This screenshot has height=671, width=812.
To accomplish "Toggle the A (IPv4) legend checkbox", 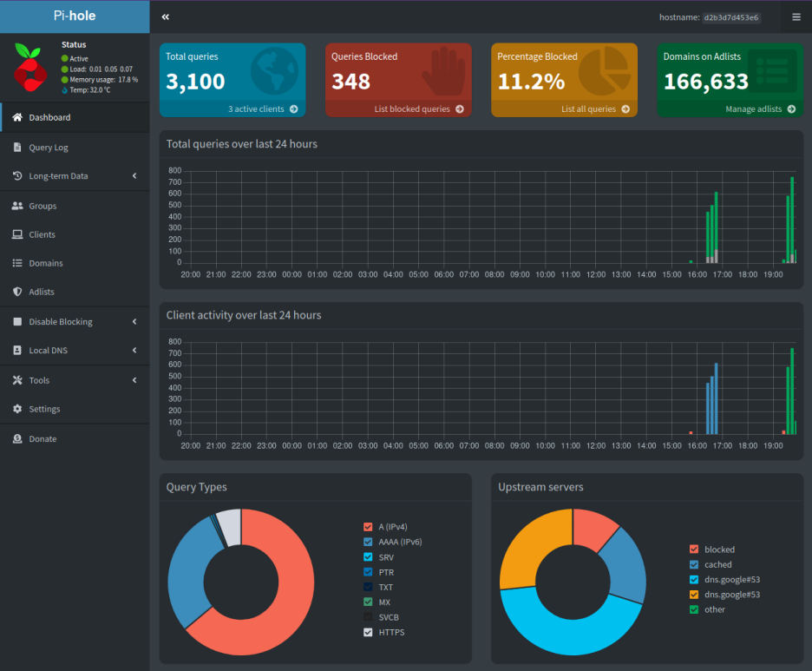I will 368,526.
